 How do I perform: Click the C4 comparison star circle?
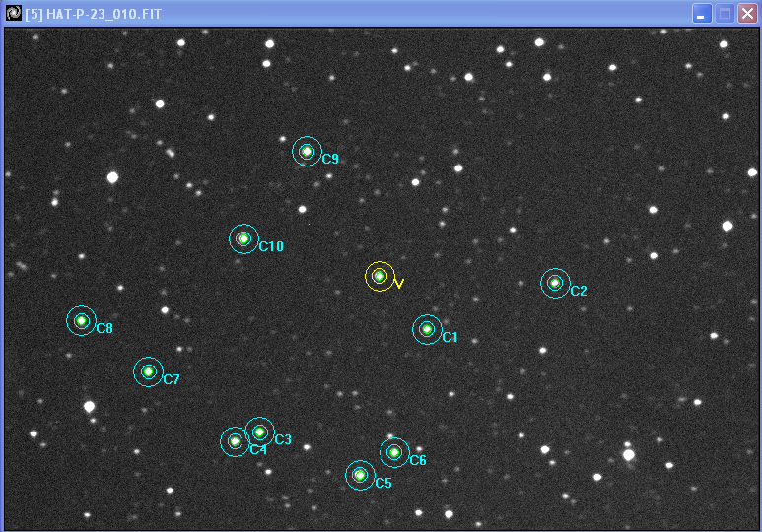tap(235, 441)
